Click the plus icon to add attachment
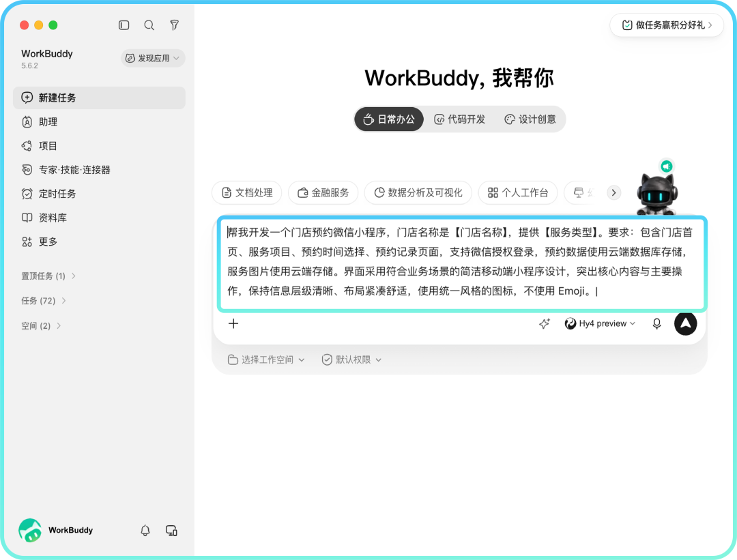Image resolution: width=737 pixels, height=560 pixels. (233, 323)
